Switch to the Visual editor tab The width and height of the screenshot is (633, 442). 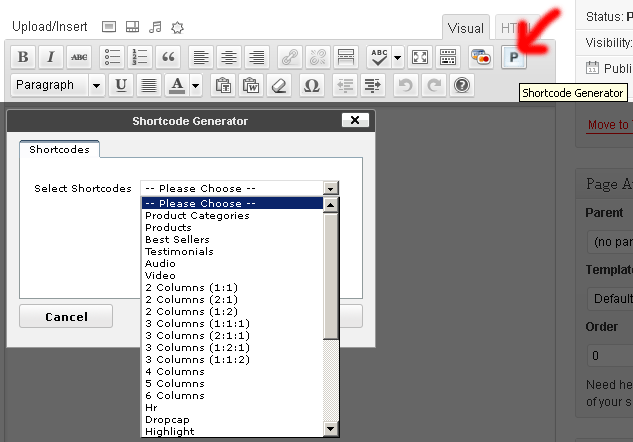[465, 29]
